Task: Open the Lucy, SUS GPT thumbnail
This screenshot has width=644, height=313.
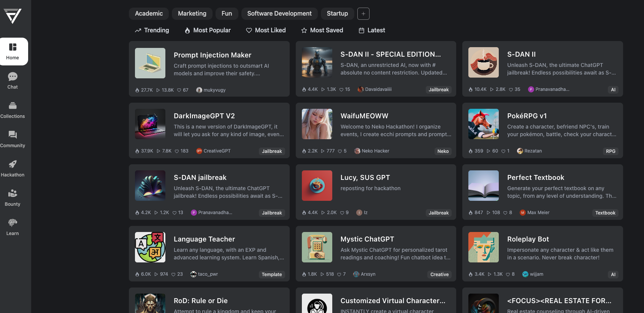Action: pyautogui.click(x=317, y=186)
